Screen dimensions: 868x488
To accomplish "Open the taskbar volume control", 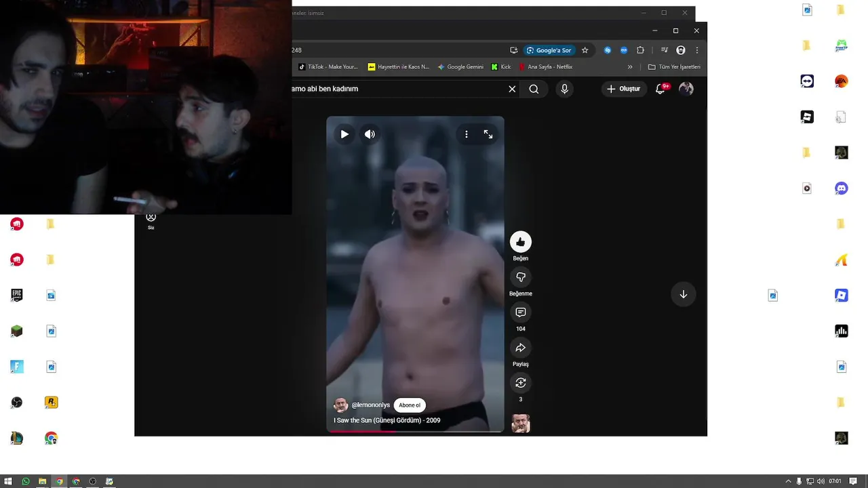I will point(821,481).
